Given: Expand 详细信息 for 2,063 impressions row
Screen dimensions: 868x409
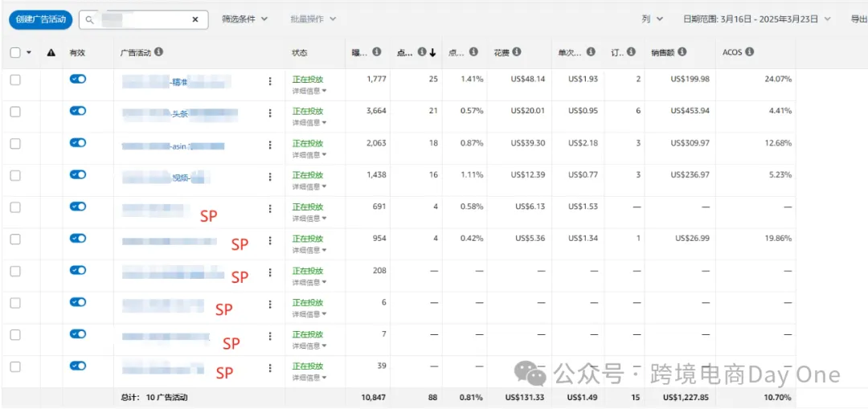Looking at the screenshot, I should pyautogui.click(x=309, y=154).
